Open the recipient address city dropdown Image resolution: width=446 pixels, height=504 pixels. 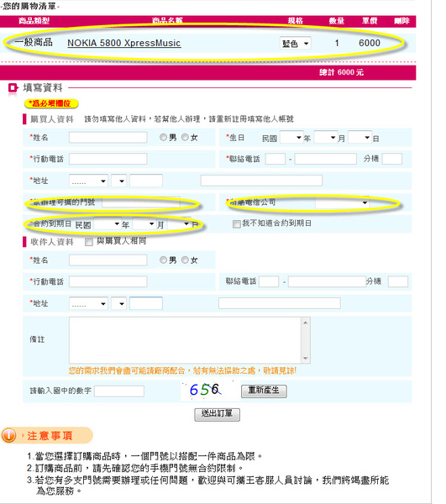pyautogui.click(x=88, y=303)
